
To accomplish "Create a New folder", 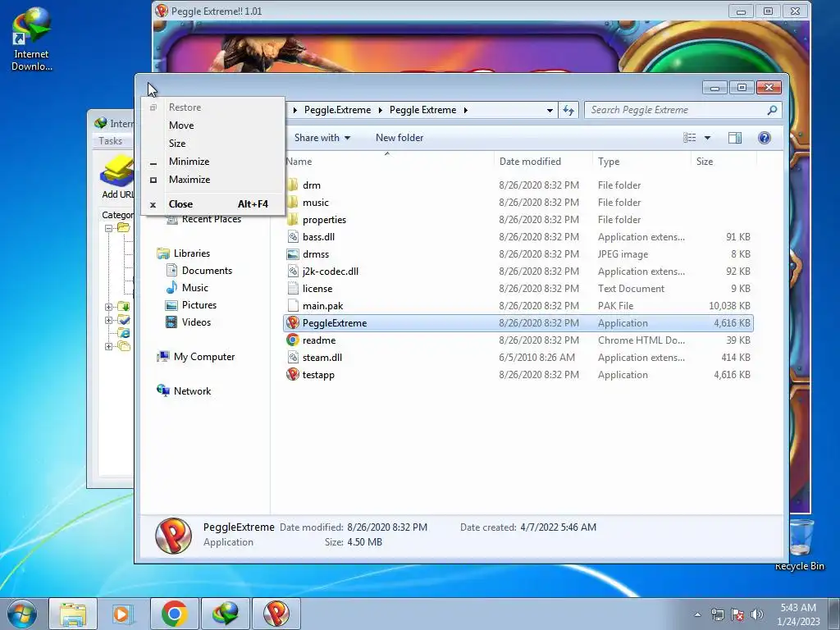I will point(399,138).
